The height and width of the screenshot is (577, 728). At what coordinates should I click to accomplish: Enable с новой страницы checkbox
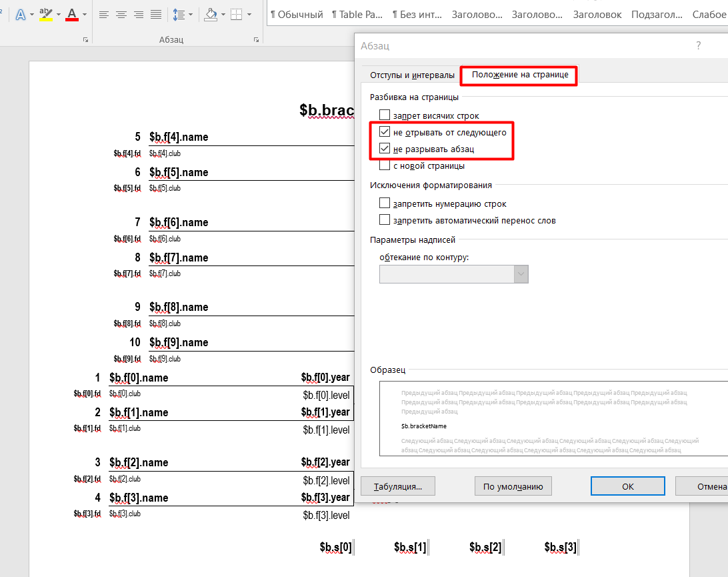tap(385, 165)
